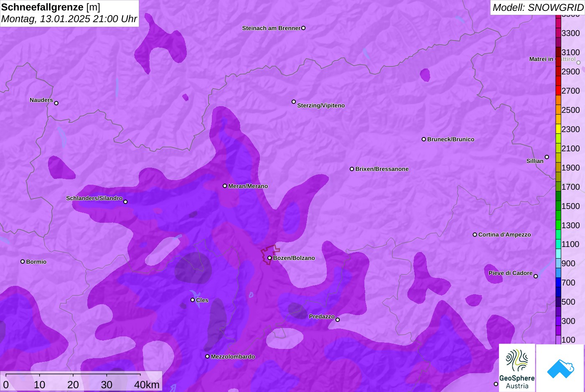Image resolution: width=585 pixels, height=392 pixels.
Task: Click the legend value 1900
Action: click(x=570, y=168)
